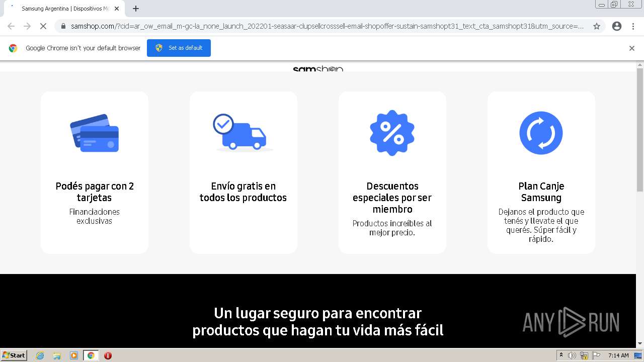
Task: Open the Windows Start menu
Action: (14, 355)
